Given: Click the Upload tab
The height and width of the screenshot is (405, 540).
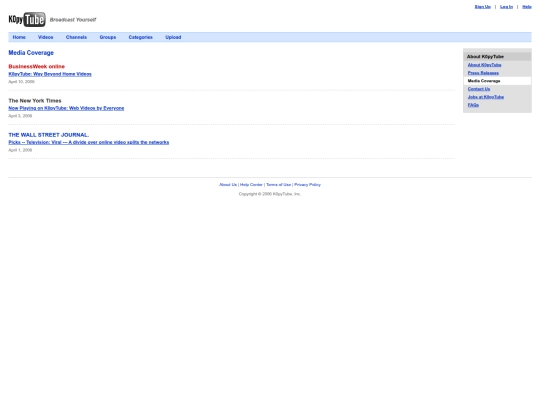Looking at the screenshot, I should pos(173,37).
